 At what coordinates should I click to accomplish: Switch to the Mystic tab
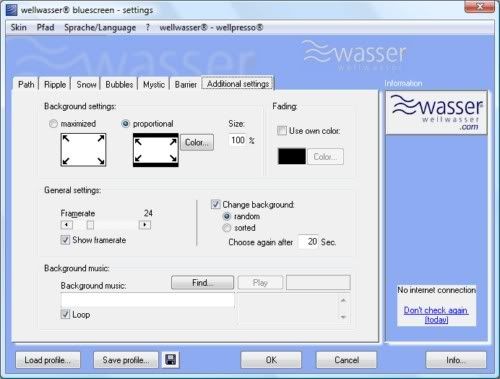coord(154,84)
